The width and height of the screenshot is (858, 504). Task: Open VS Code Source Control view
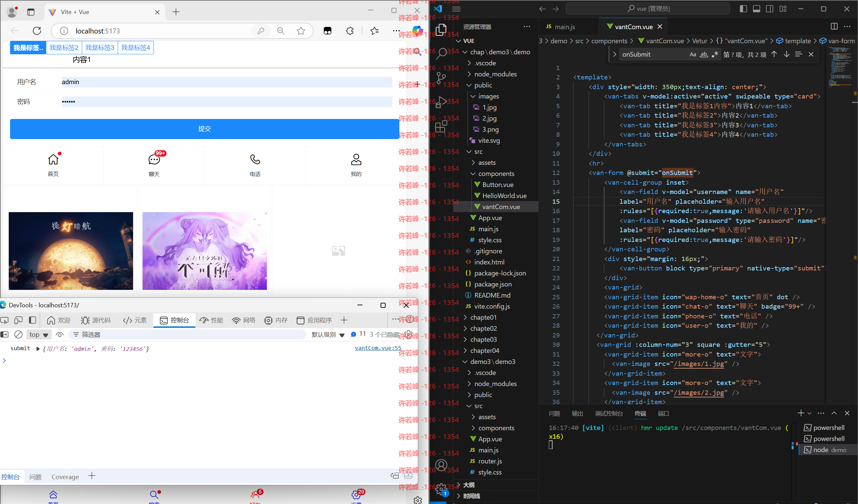point(441,78)
